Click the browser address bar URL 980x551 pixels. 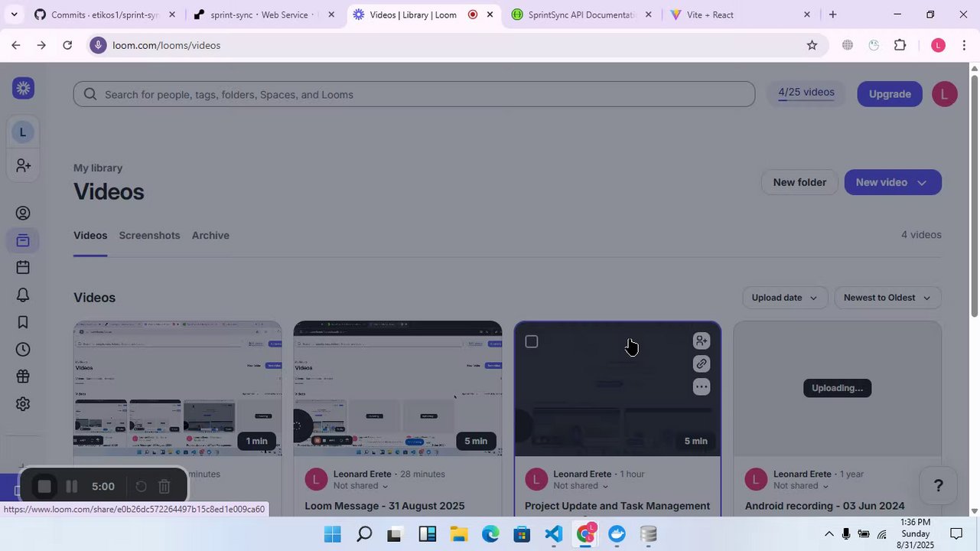click(x=166, y=45)
